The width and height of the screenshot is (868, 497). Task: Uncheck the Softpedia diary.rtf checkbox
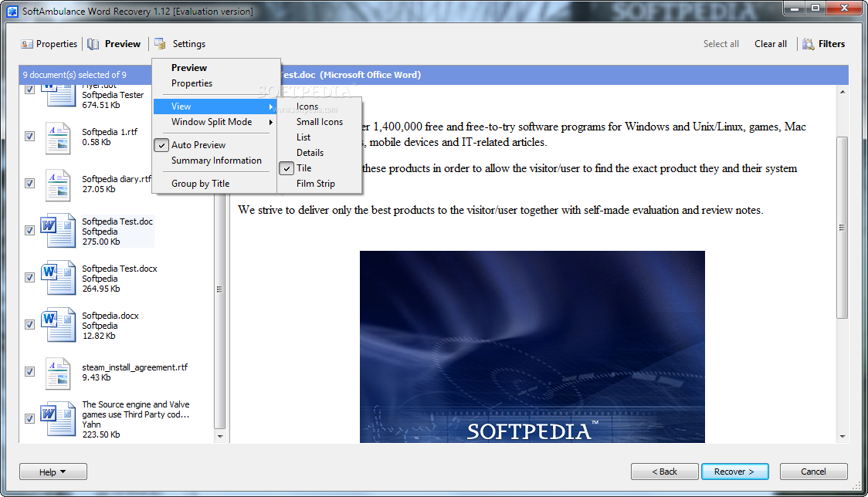pyautogui.click(x=30, y=183)
